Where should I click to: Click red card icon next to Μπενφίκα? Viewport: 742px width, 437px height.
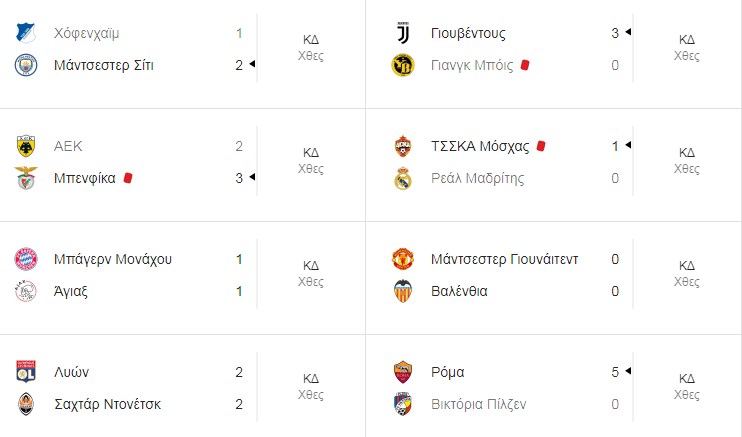pyautogui.click(x=128, y=178)
